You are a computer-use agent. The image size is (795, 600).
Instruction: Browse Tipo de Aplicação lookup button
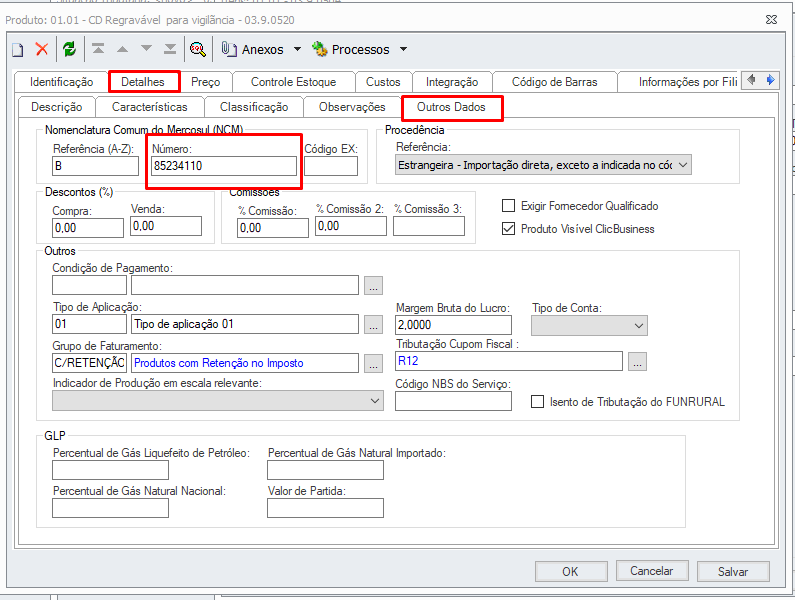(x=373, y=325)
